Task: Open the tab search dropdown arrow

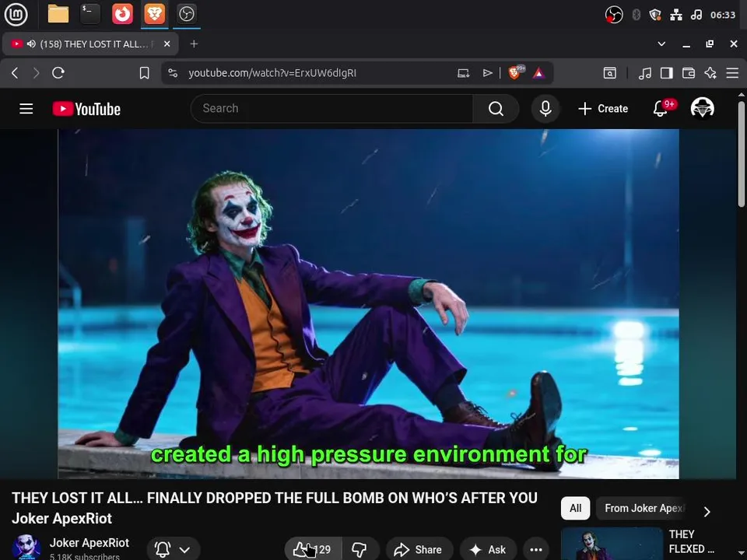Action: click(661, 44)
